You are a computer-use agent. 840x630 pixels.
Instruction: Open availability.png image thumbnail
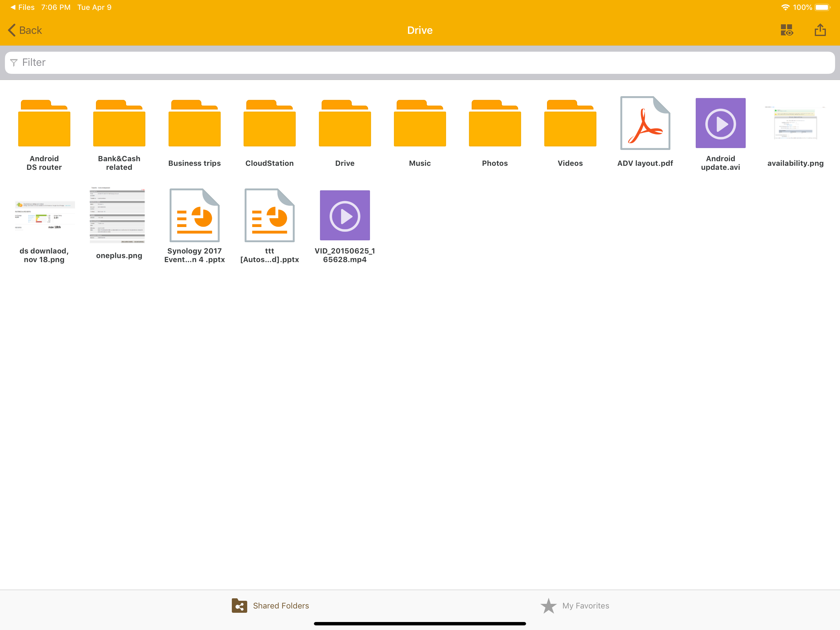pyautogui.click(x=795, y=123)
